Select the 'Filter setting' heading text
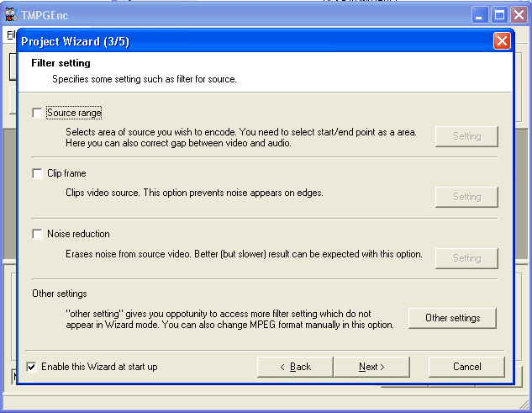The height and width of the screenshot is (413, 532). tap(61, 63)
